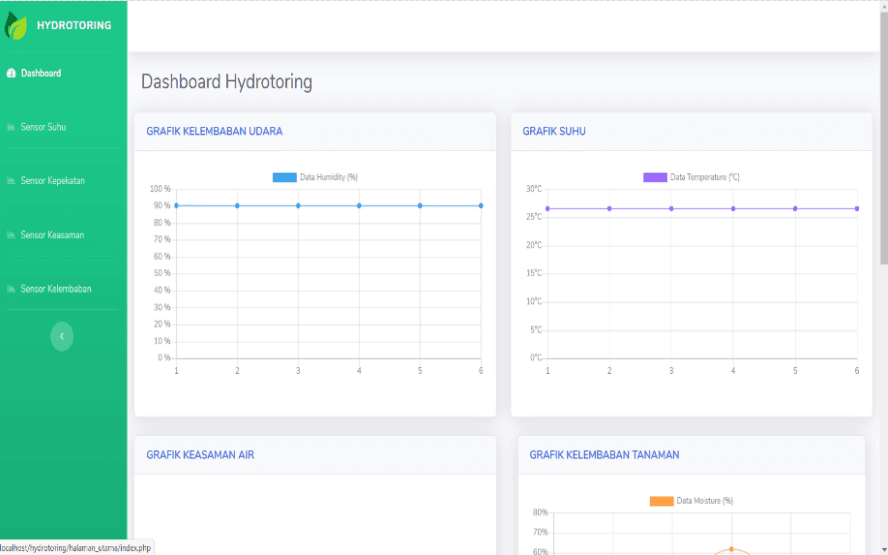Screen dimensions: 888x555
Task: Click the chart icon beside Sensor Keasaman
Action: (11, 235)
